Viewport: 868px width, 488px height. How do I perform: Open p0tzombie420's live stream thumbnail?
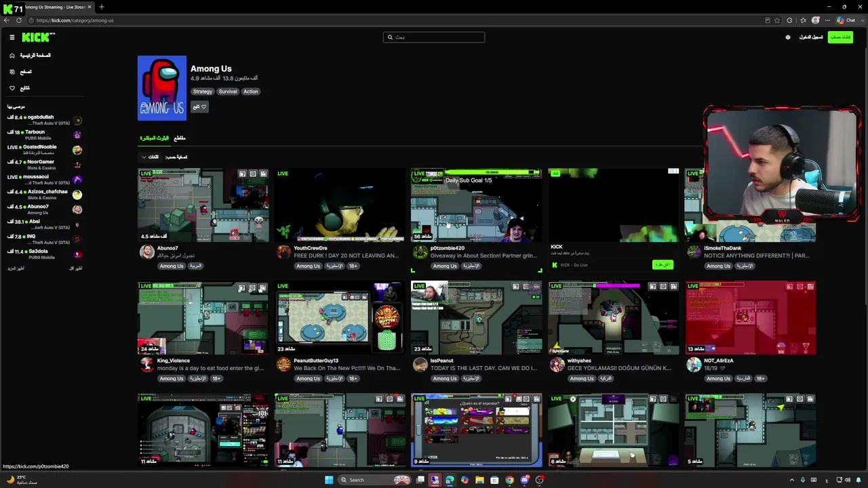(x=477, y=205)
